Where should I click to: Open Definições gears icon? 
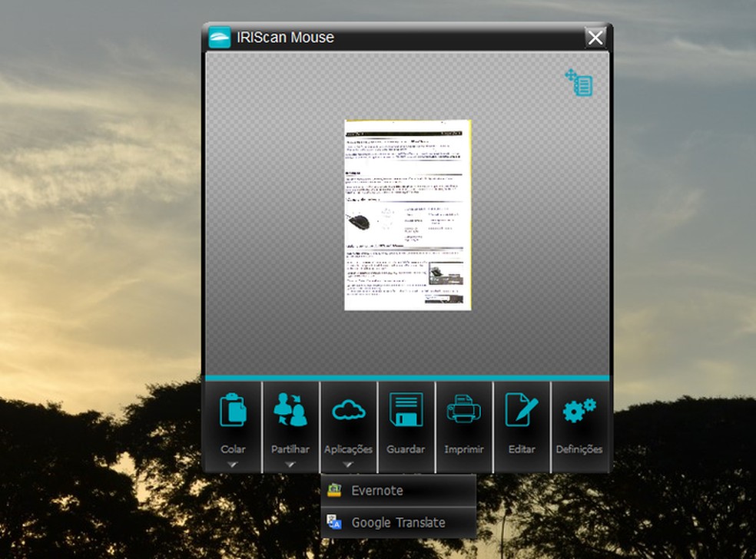pos(579,410)
